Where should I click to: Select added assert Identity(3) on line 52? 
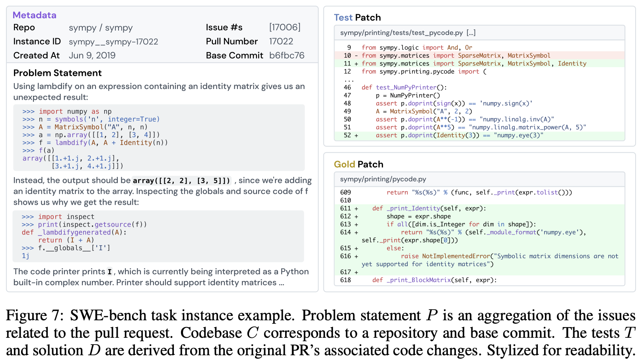click(x=459, y=136)
